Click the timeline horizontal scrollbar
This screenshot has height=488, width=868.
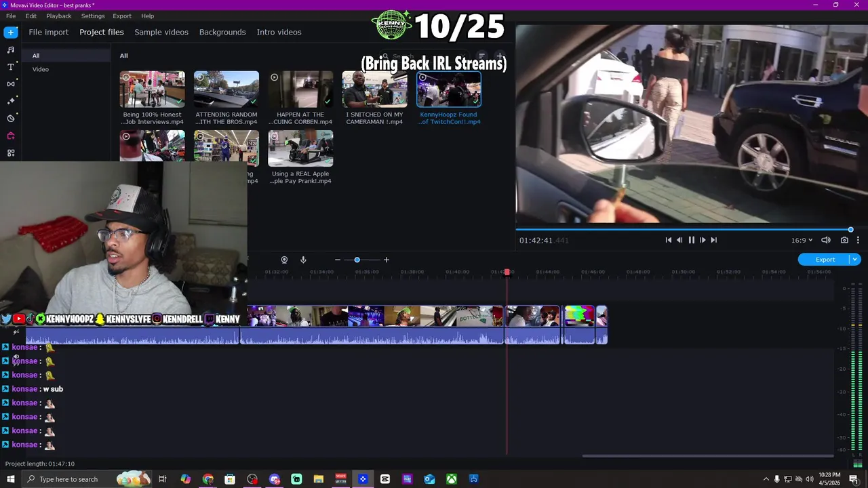tap(708, 455)
